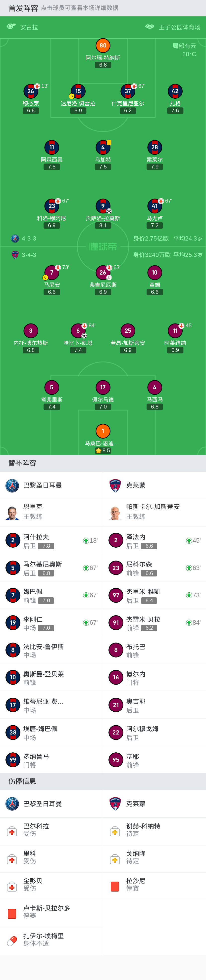Click 克莱蒙 header in injury section

[x=136, y=804]
